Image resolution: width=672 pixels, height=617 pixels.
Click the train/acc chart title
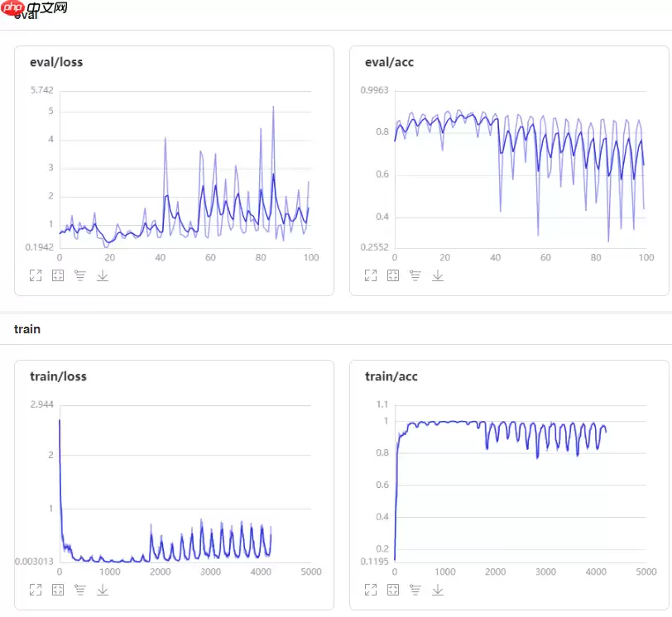pos(391,376)
